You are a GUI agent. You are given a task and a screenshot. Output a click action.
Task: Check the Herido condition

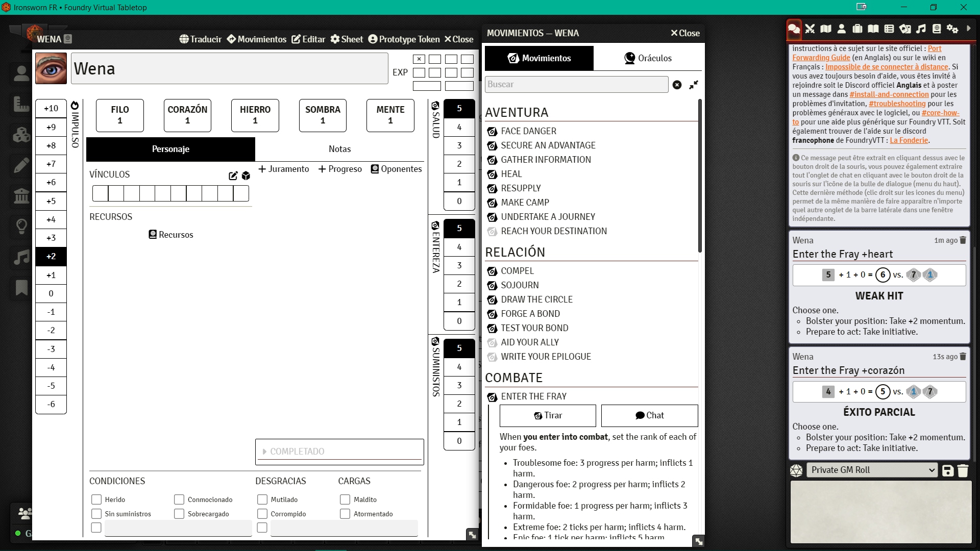[x=96, y=499]
